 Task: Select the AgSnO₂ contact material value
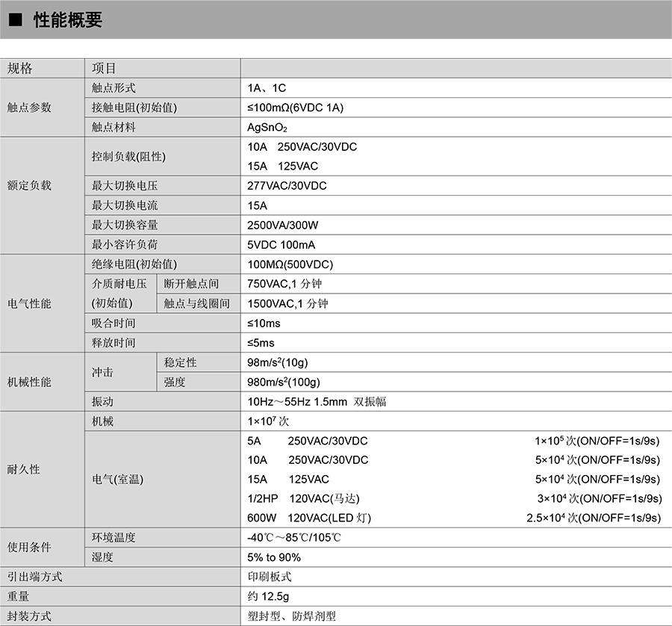pos(267,128)
